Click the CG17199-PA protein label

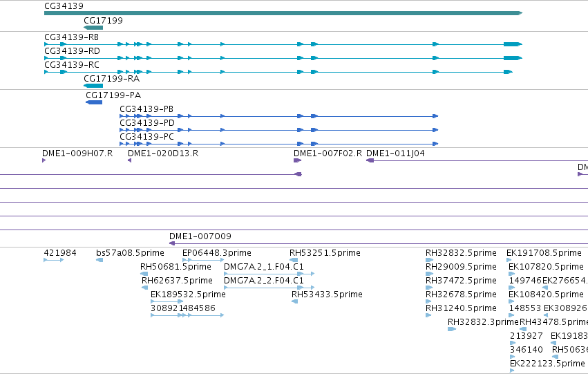pos(113,95)
